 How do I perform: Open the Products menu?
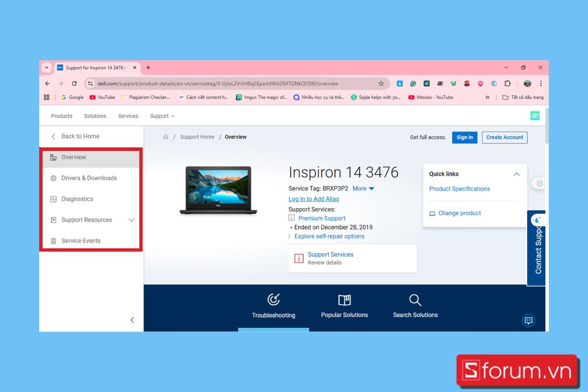[62, 116]
